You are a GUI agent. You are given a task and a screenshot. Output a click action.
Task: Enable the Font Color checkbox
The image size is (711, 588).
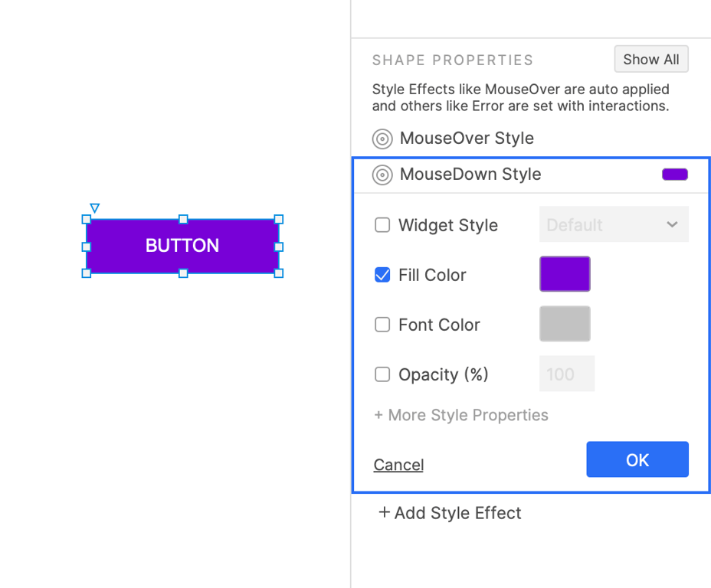(x=382, y=325)
